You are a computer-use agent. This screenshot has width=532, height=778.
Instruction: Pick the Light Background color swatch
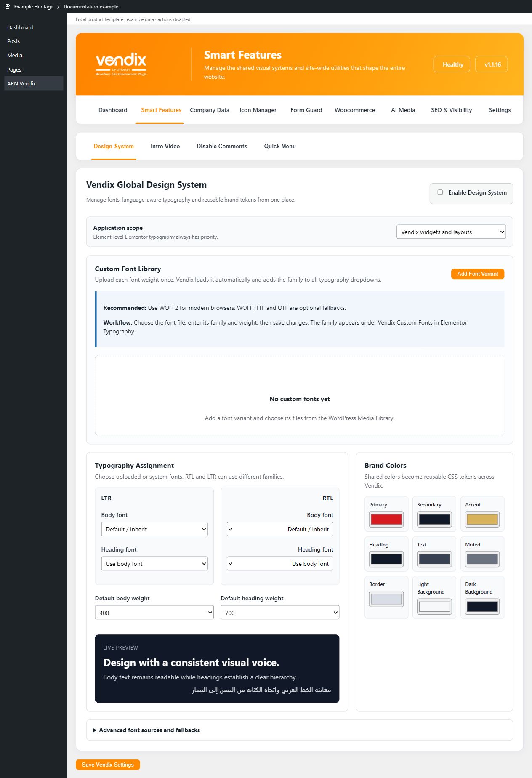pos(434,606)
